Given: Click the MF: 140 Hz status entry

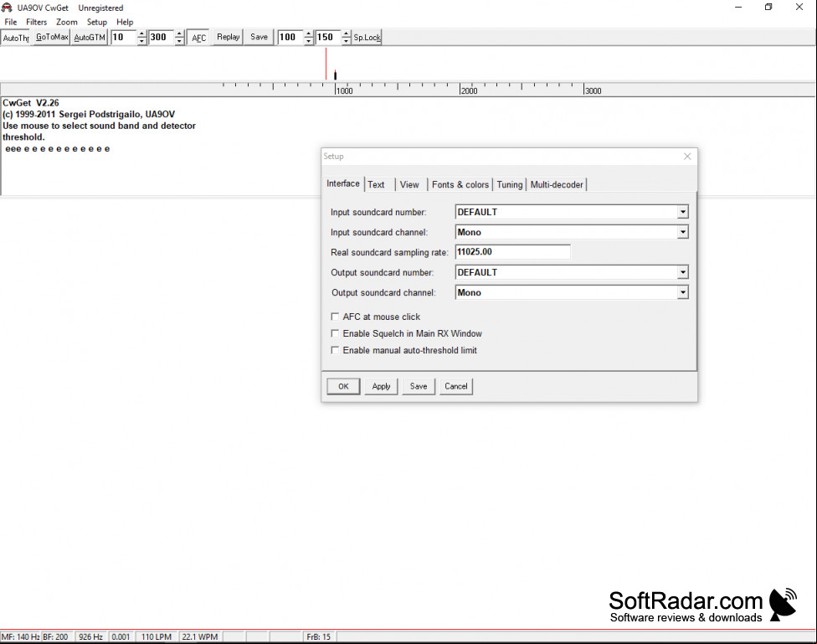Looking at the screenshot, I should [x=20, y=636].
